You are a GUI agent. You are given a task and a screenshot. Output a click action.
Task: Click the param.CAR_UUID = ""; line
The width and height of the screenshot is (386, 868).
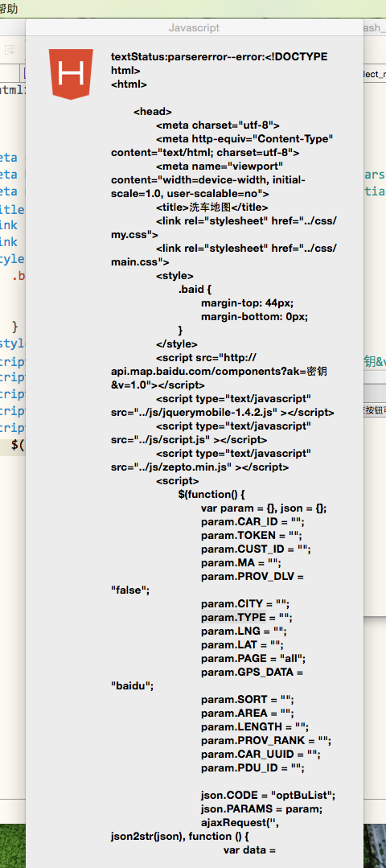pos(261,755)
